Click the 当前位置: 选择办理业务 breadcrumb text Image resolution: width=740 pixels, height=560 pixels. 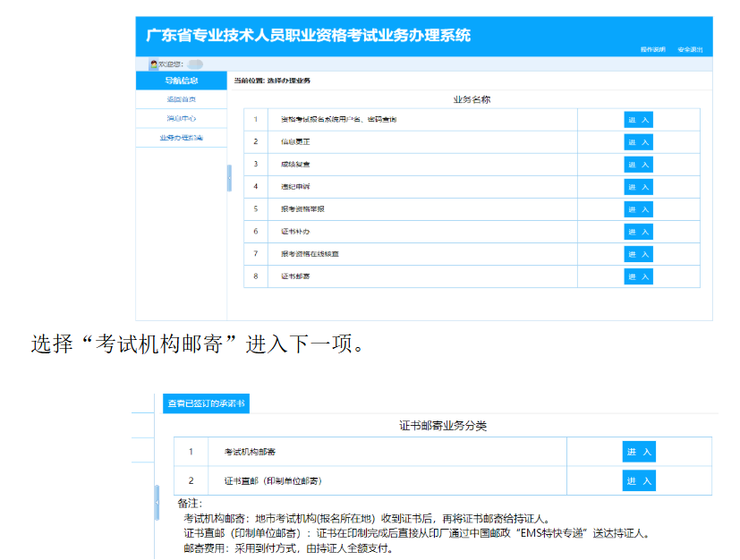[272, 81]
